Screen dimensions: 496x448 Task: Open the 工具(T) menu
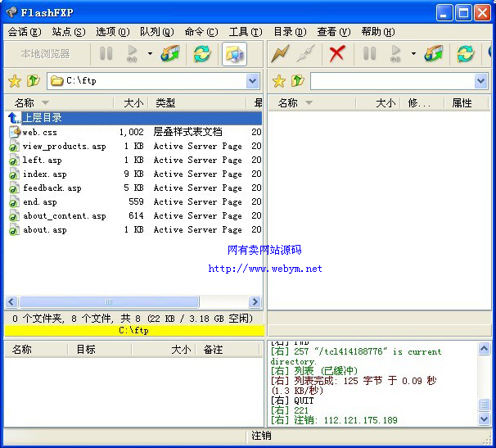[246, 32]
